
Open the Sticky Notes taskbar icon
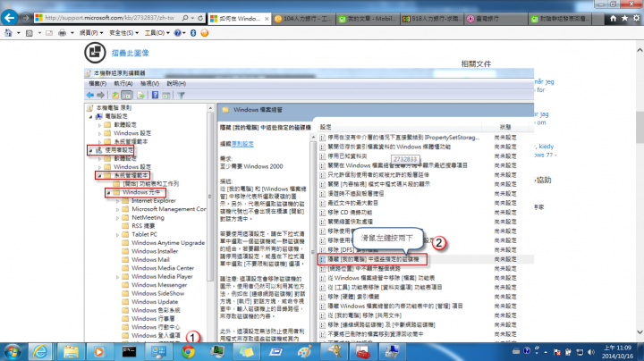246,352
